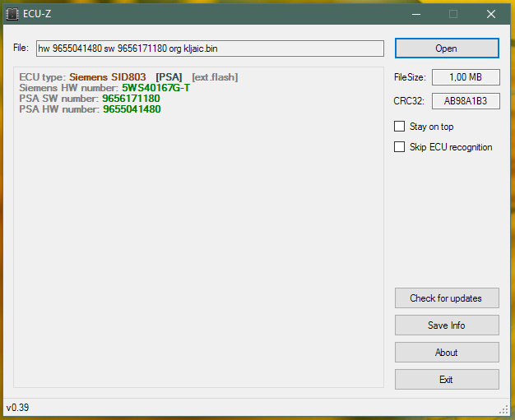The image size is (515, 420).
Task: Enable the Stay on top checkbox
Action: [399, 127]
